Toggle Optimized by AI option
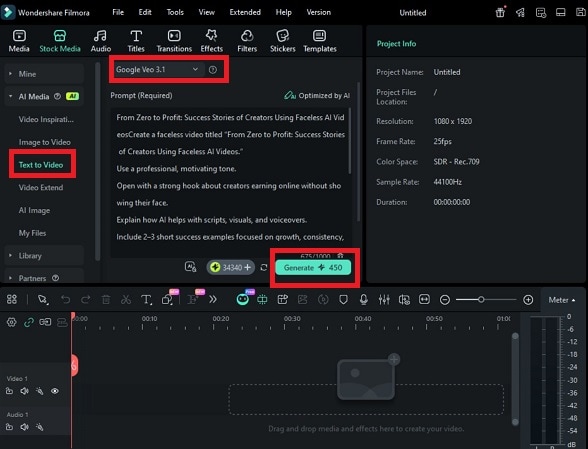This screenshot has width=588, height=449. point(317,96)
